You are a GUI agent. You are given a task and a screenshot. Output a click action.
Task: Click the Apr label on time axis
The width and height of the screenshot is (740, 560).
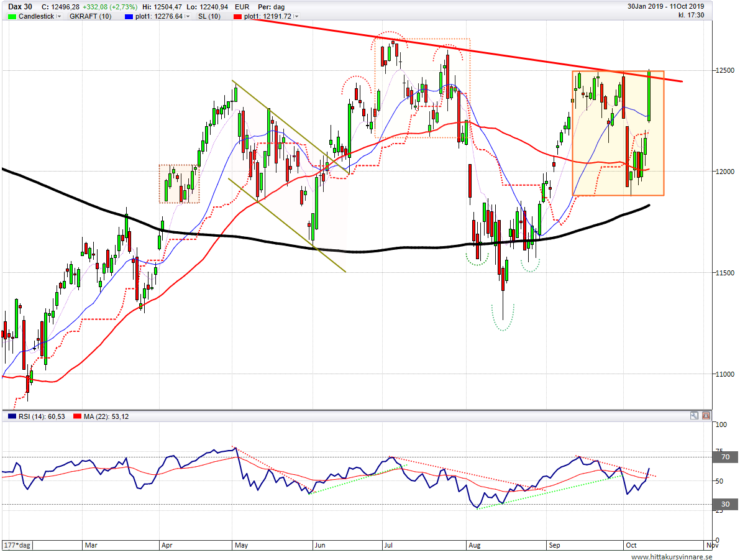coord(167,545)
